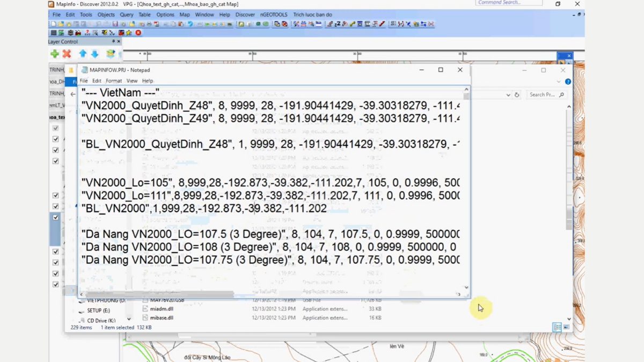Remove selected layer using the red X icon

(67, 54)
